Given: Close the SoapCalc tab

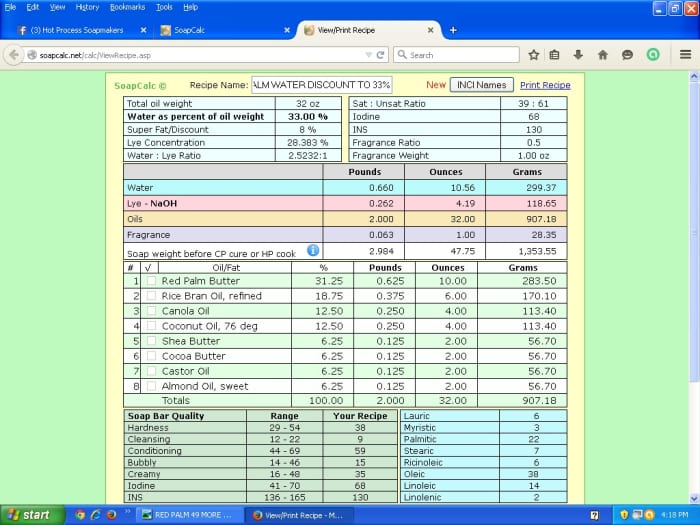Looking at the screenshot, I should 287,30.
